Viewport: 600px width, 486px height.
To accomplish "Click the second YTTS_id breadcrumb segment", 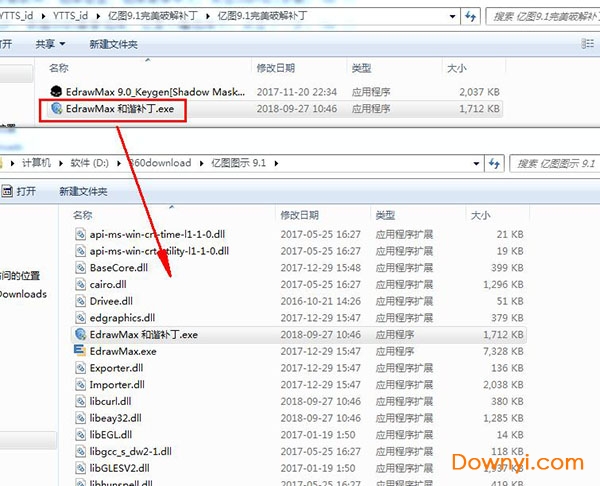I will click(x=70, y=16).
